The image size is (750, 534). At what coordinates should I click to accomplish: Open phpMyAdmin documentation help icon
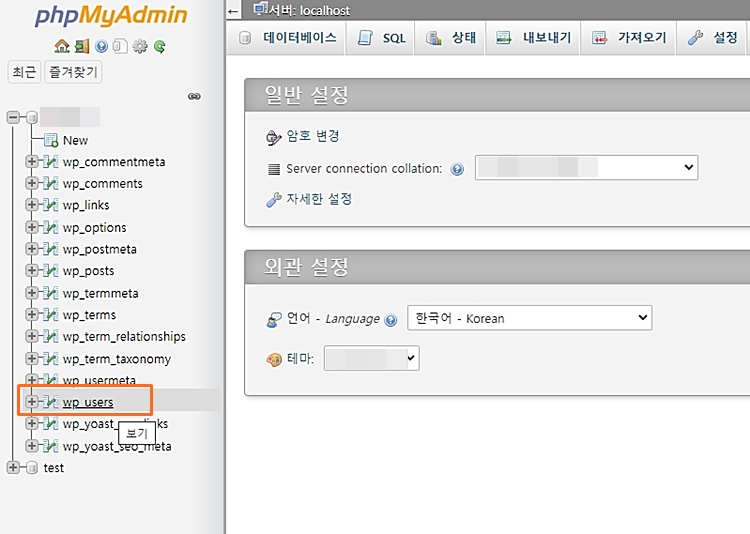coord(101,46)
